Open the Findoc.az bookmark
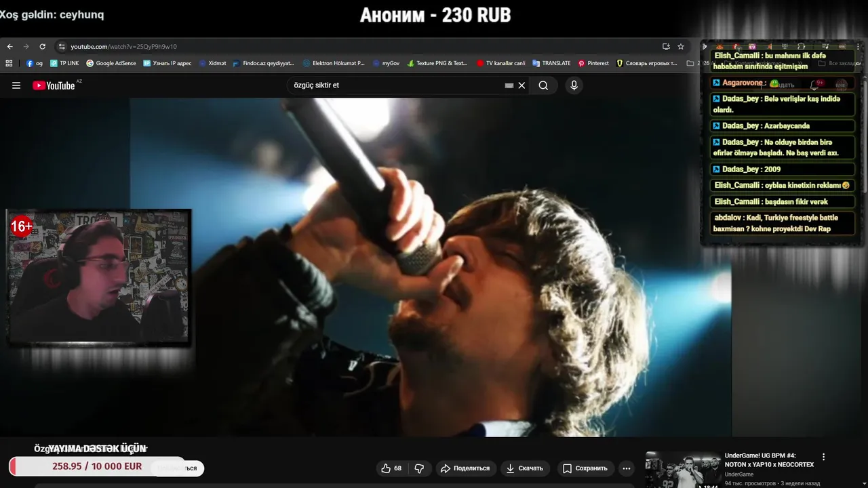This screenshot has height=488, width=868. pos(263,63)
